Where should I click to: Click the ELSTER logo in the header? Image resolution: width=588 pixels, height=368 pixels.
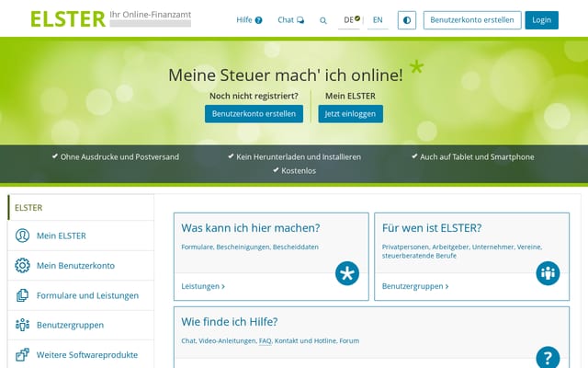(68, 19)
